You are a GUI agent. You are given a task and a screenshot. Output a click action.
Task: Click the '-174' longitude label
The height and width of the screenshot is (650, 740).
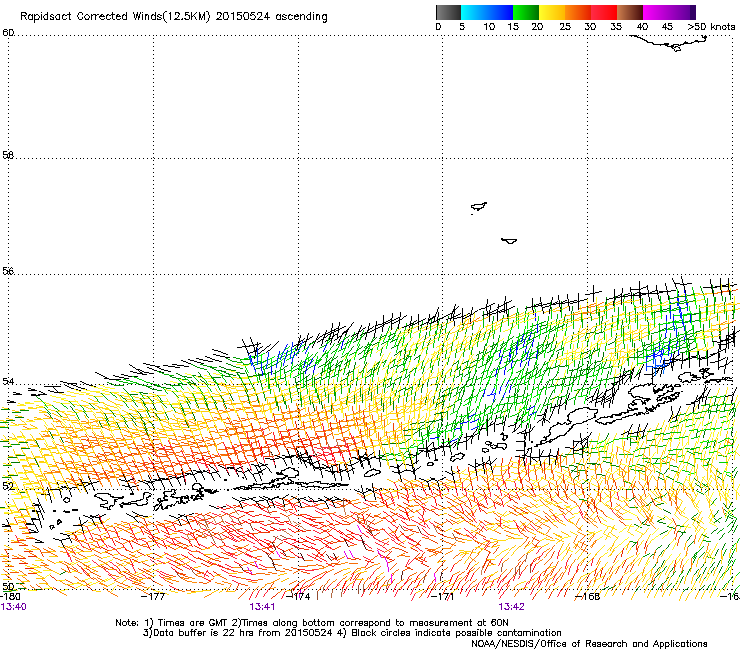[298, 597]
